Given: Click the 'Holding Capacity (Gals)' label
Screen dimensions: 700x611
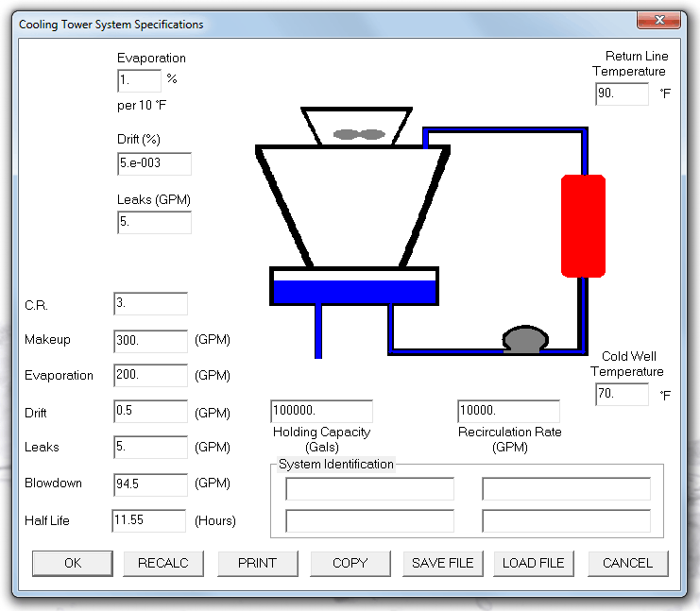Looking at the screenshot, I should tap(322, 439).
